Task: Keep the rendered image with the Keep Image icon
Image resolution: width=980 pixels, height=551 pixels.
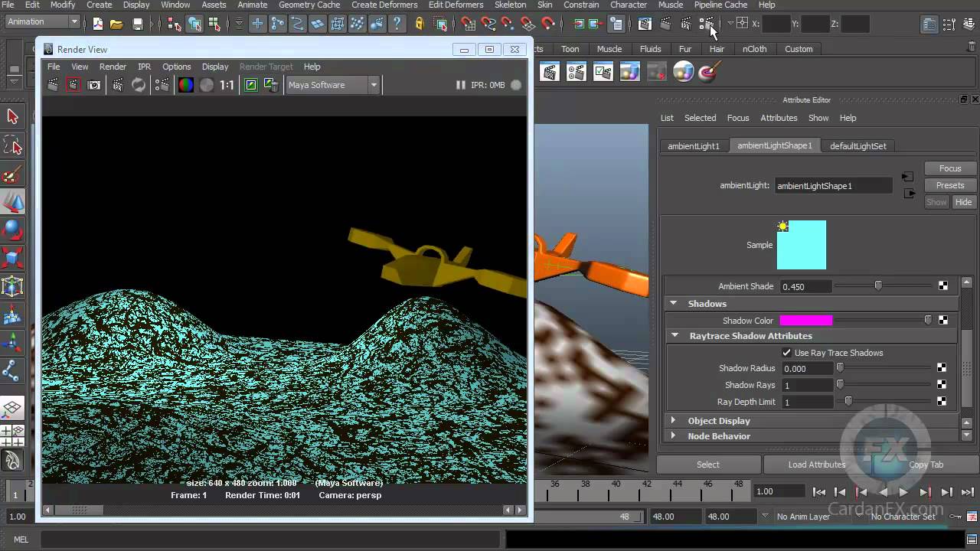Action: (x=250, y=85)
